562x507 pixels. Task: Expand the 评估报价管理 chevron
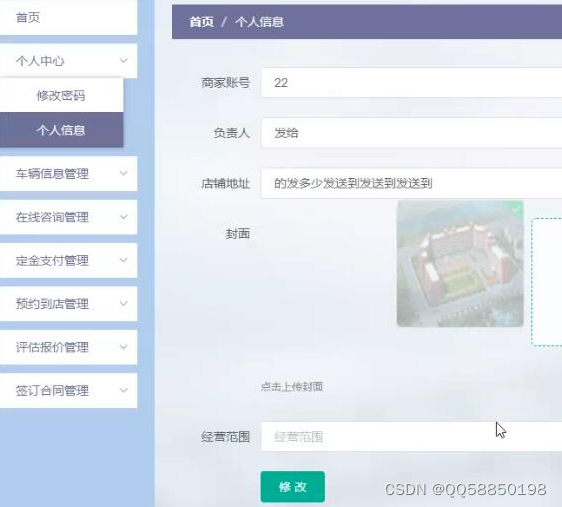click(124, 347)
